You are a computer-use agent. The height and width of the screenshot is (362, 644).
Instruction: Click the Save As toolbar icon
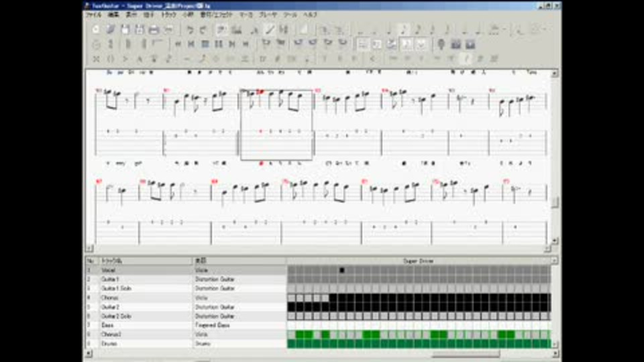coord(140,29)
